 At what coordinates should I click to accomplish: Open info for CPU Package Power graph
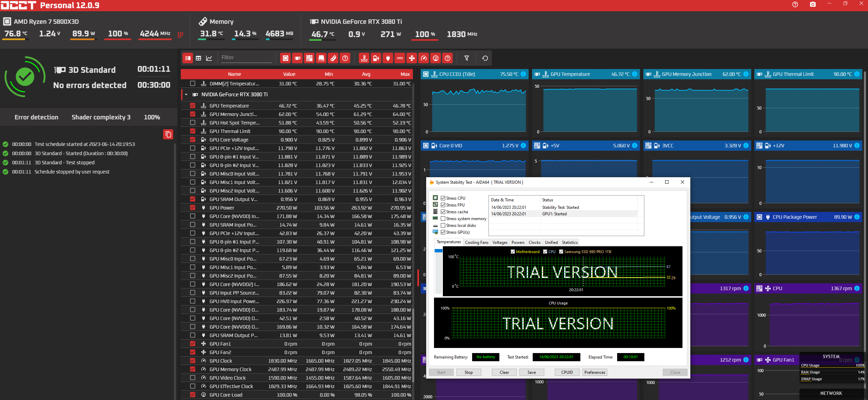pyautogui.click(x=857, y=217)
